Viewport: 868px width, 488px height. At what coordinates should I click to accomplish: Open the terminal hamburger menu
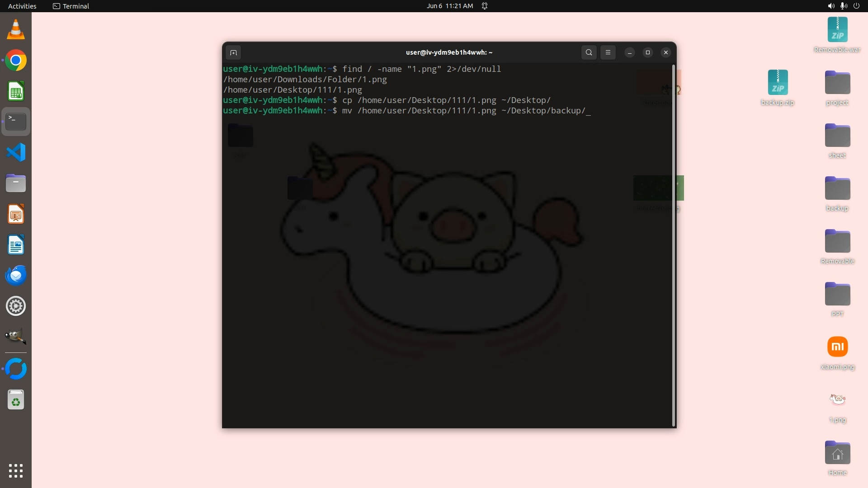[608, 52]
